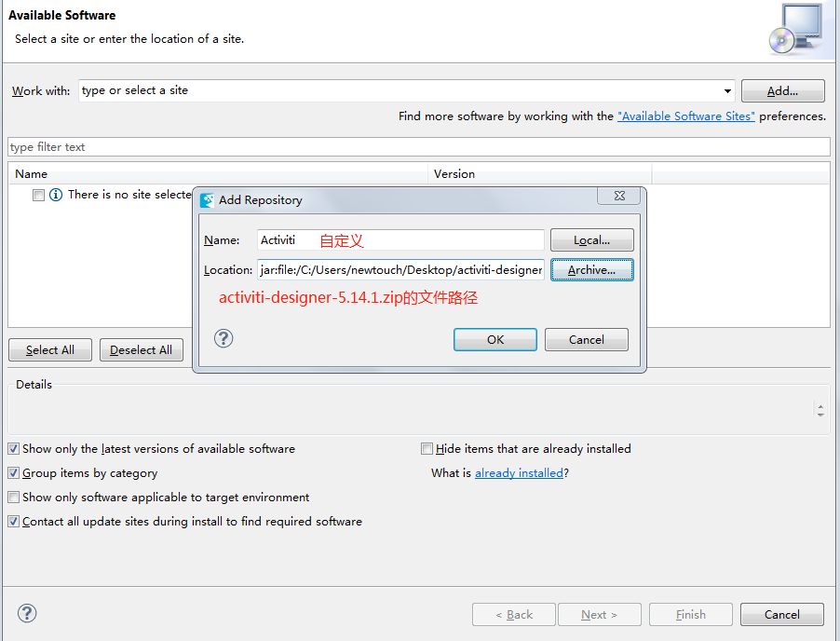
Task: Close the Add Repository dialog
Action: tap(619, 196)
